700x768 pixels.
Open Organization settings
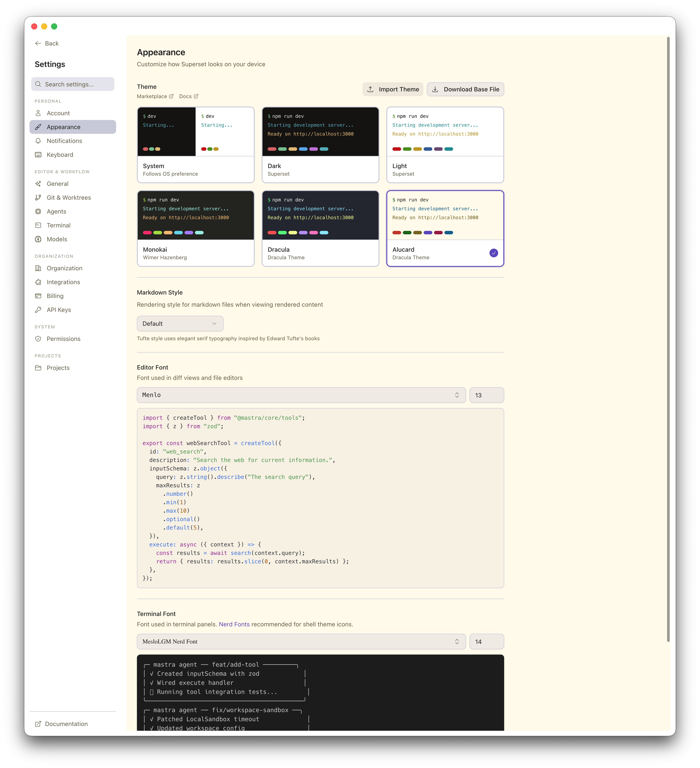click(x=72, y=268)
